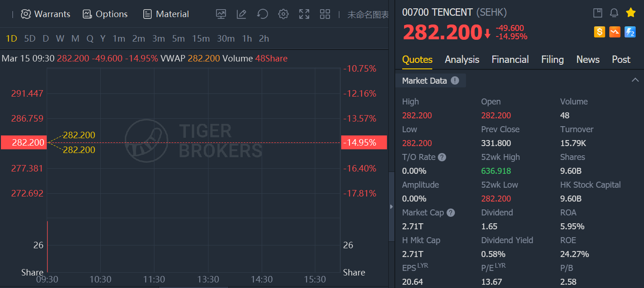
Task: Expand chart to fullscreen view
Action: coord(304,14)
